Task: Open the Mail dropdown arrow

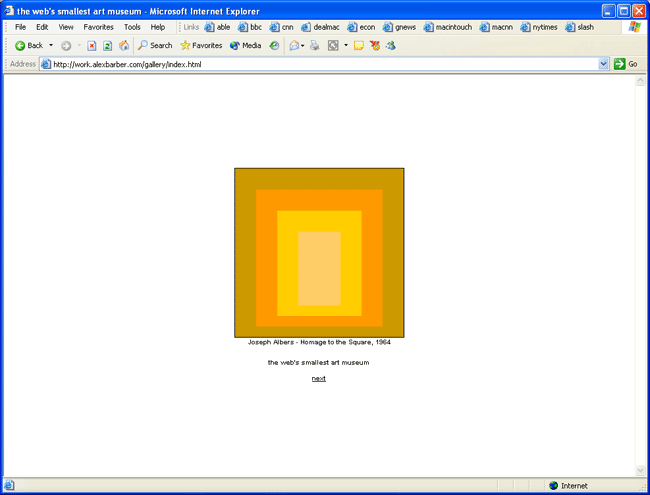Action: (x=303, y=46)
